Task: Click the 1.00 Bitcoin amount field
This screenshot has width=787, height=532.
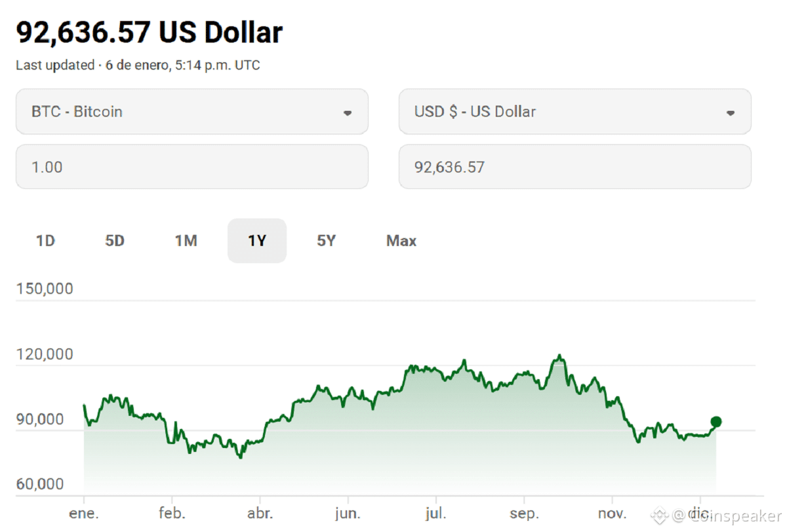Action: (192, 167)
